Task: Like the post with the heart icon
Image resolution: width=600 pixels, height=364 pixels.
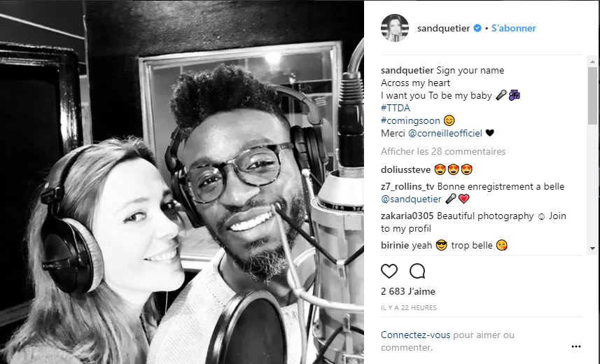Action: pos(389,271)
